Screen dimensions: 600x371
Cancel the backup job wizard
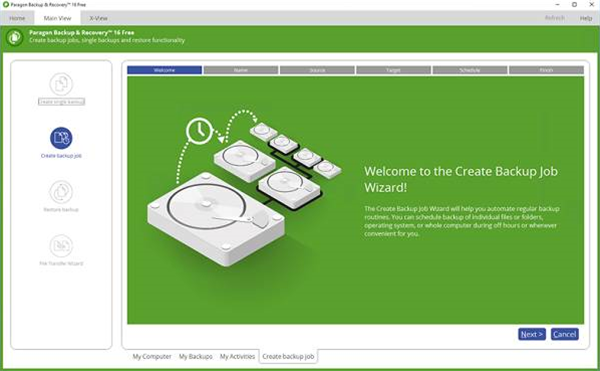point(564,334)
